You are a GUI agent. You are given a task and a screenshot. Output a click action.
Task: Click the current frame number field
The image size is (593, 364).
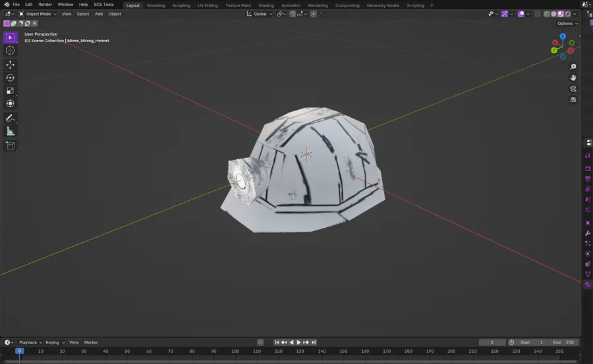[x=492, y=342]
